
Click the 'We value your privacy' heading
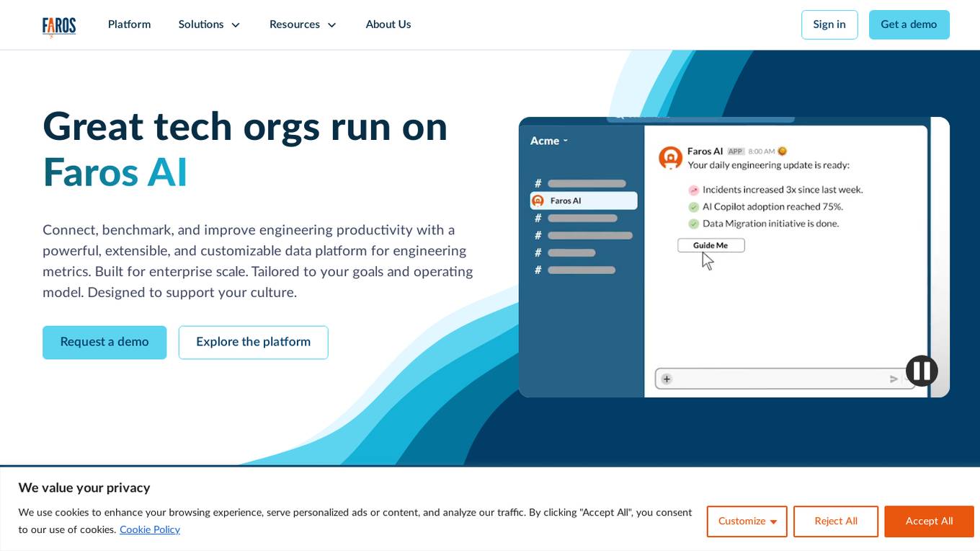[x=84, y=488]
